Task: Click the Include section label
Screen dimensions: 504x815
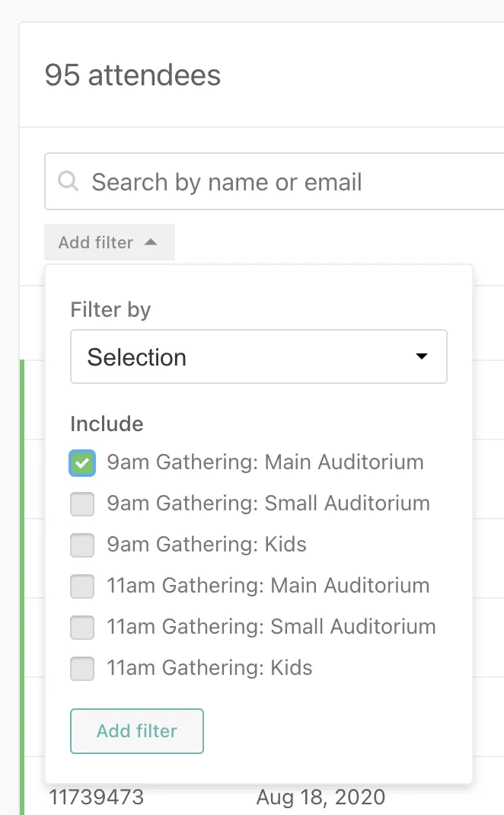Action: [x=107, y=423]
